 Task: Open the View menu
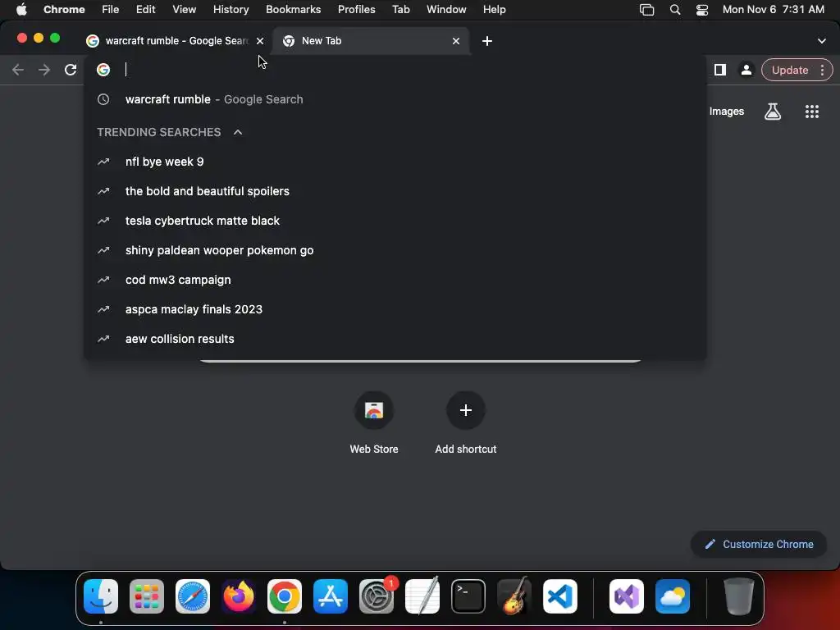click(x=184, y=10)
